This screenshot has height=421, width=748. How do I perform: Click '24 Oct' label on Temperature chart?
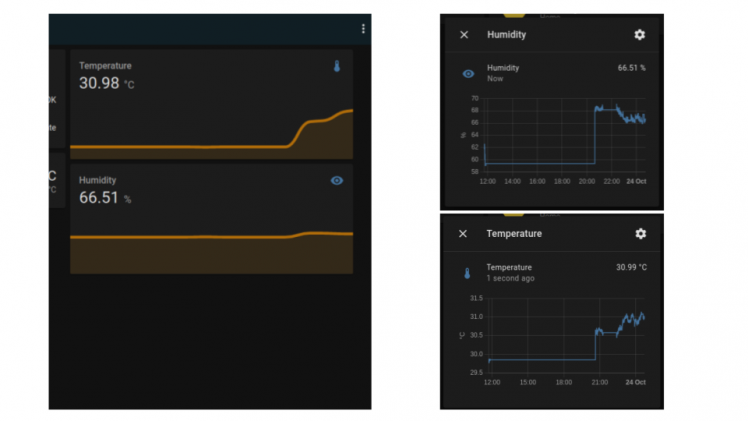635,382
